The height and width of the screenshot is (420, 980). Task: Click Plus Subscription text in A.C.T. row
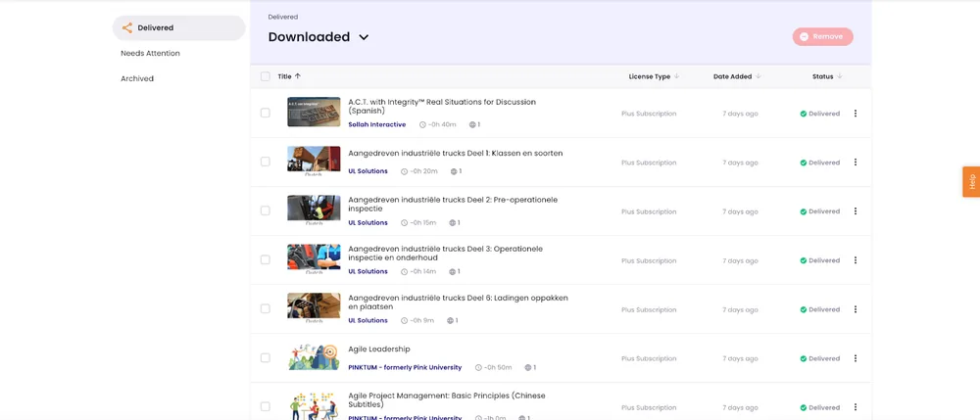tap(649, 114)
